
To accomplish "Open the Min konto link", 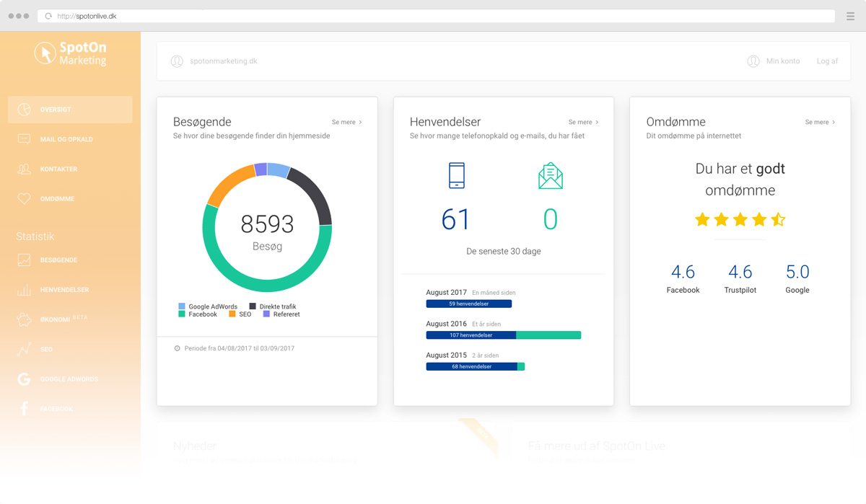I will click(x=783, y=61).
